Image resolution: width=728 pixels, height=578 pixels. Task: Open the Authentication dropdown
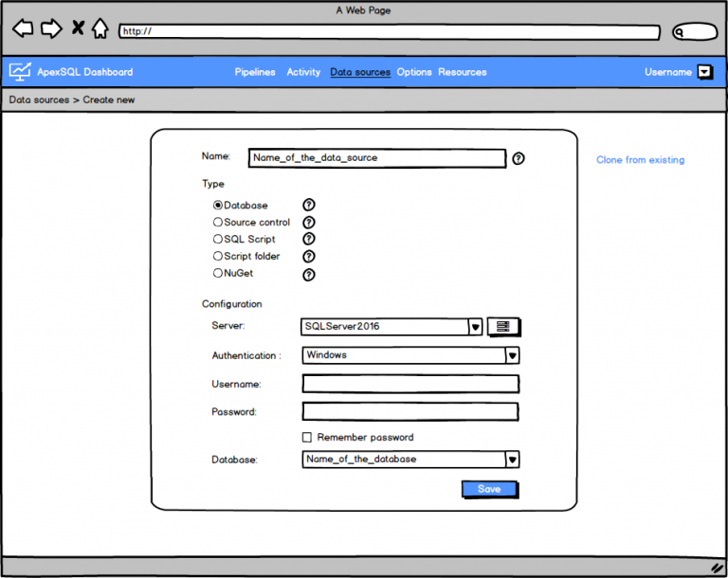click(512, 355)
